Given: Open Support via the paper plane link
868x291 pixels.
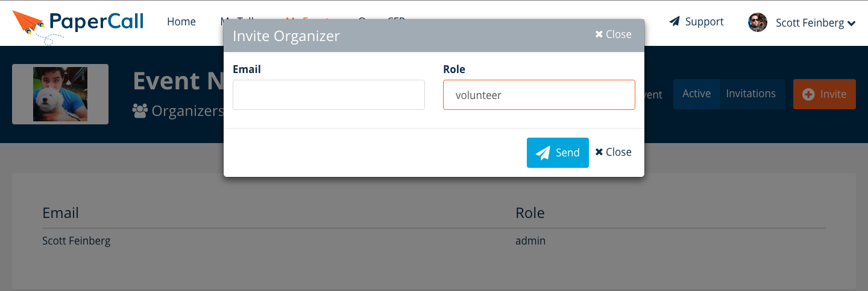Looking at the screenshot, I should tap(696, 22).
